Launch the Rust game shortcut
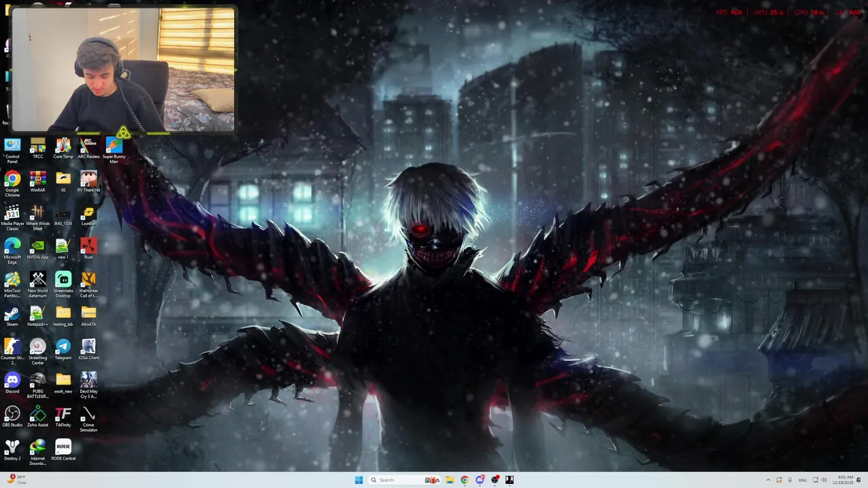The width and height of the screenshot is (868, 488). pos(89,249)
